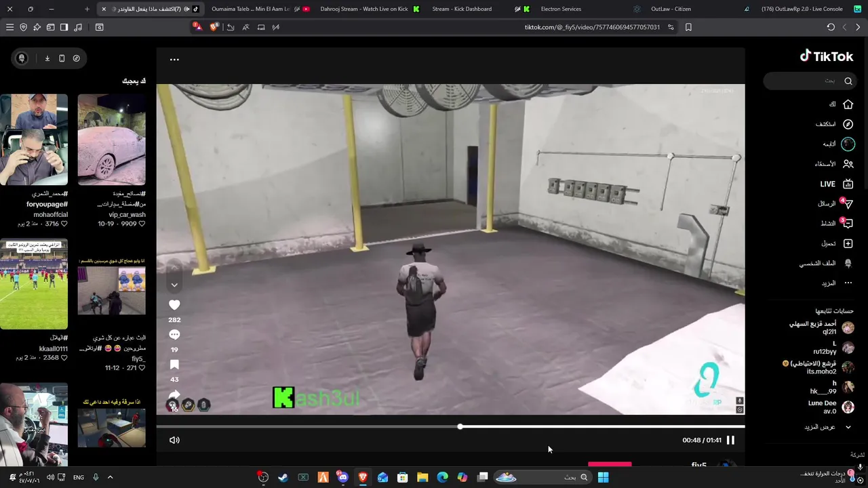Seek on the video progress bar
Image resolution: width=868 pixels, height=488 pixels.
pos(450,426)
